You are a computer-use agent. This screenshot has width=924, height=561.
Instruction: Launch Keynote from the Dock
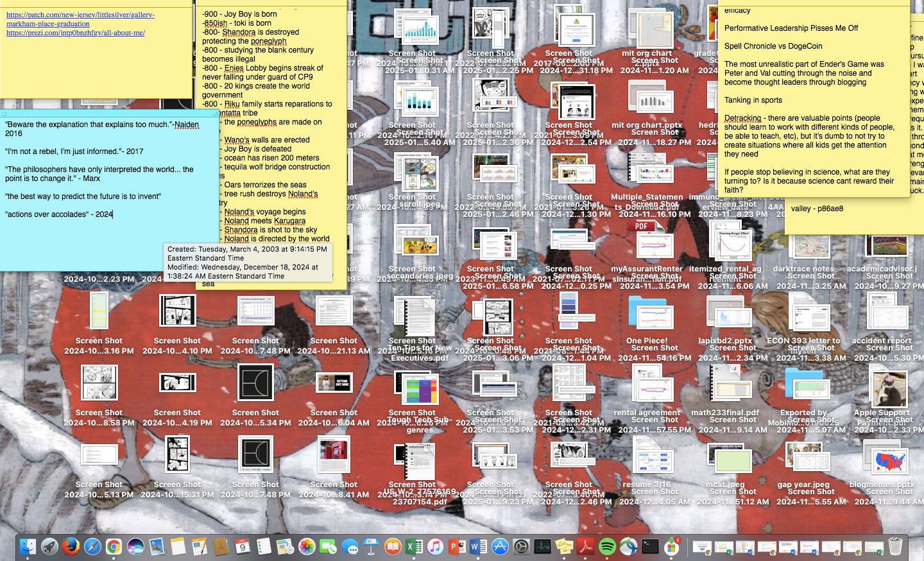(372, 547)
